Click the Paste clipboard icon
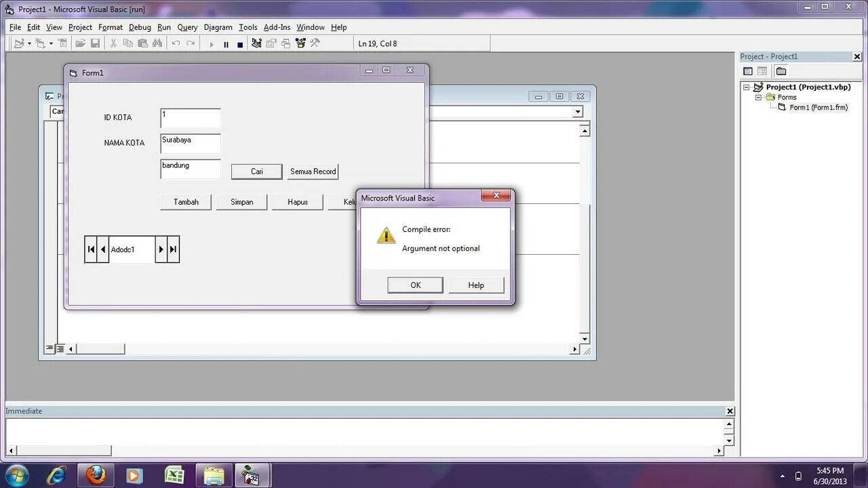This screenshot has width=868, height=488. 143,43
